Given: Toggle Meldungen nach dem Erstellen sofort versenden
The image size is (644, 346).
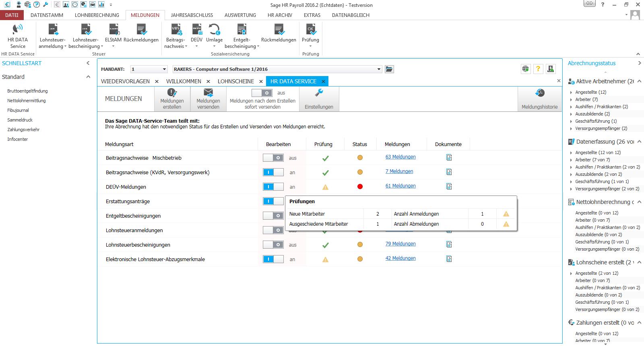Looking at the screenshot, I should 262,93.
